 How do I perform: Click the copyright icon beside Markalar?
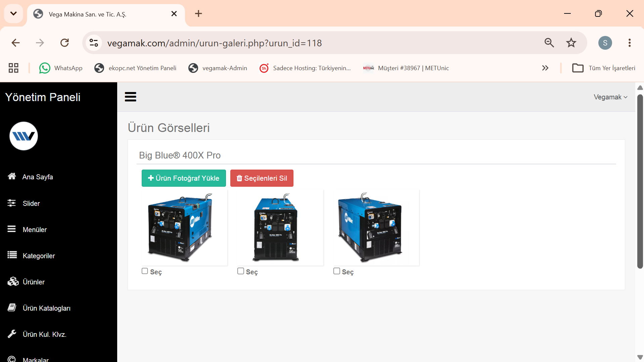tap(12, 359)
